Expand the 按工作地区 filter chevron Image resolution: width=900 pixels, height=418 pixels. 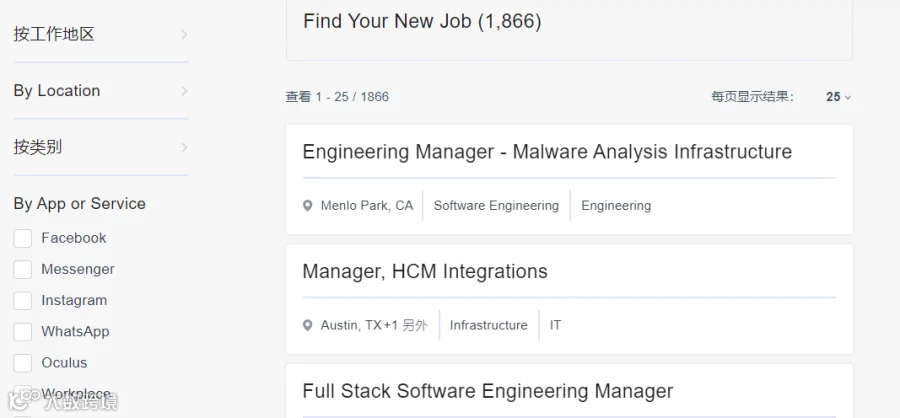click(x=184, y=34)
